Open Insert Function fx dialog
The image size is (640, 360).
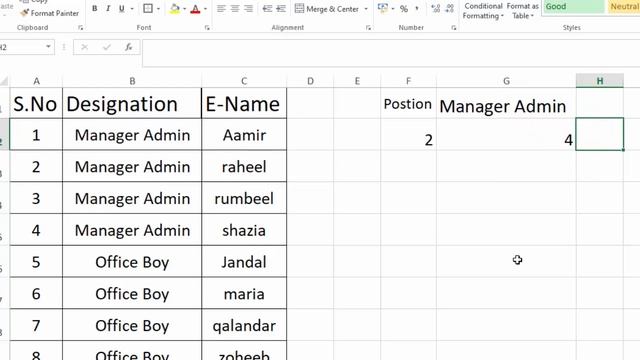[x=129, y=47]
